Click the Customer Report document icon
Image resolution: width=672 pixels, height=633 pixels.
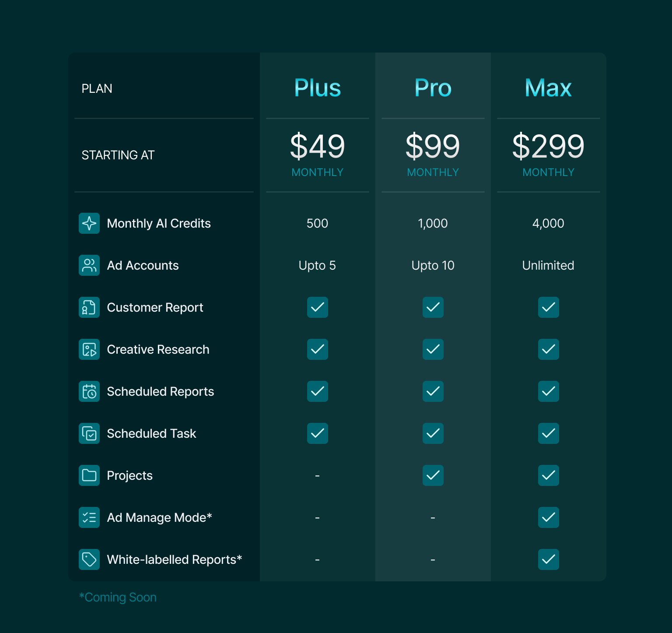[x=89, y=307]
